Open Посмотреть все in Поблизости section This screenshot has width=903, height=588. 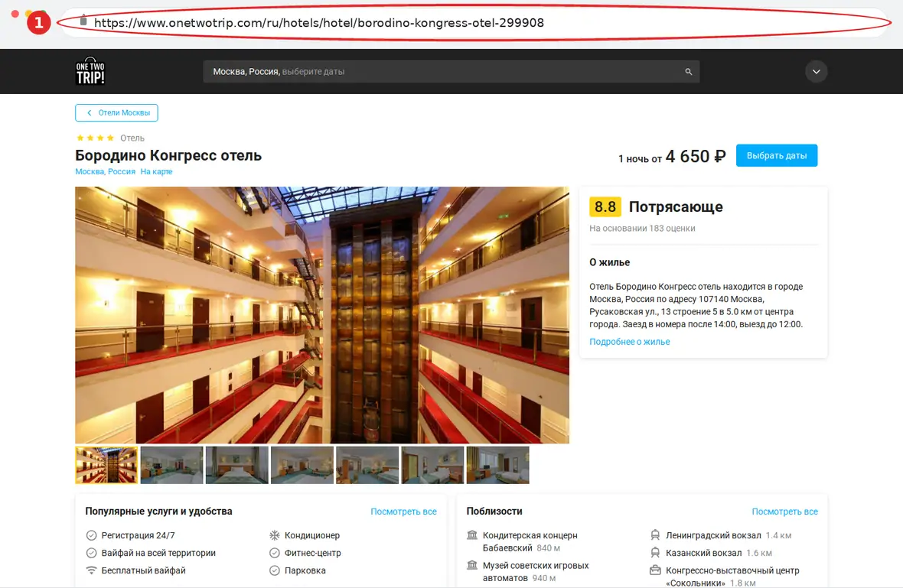(785, 512)
